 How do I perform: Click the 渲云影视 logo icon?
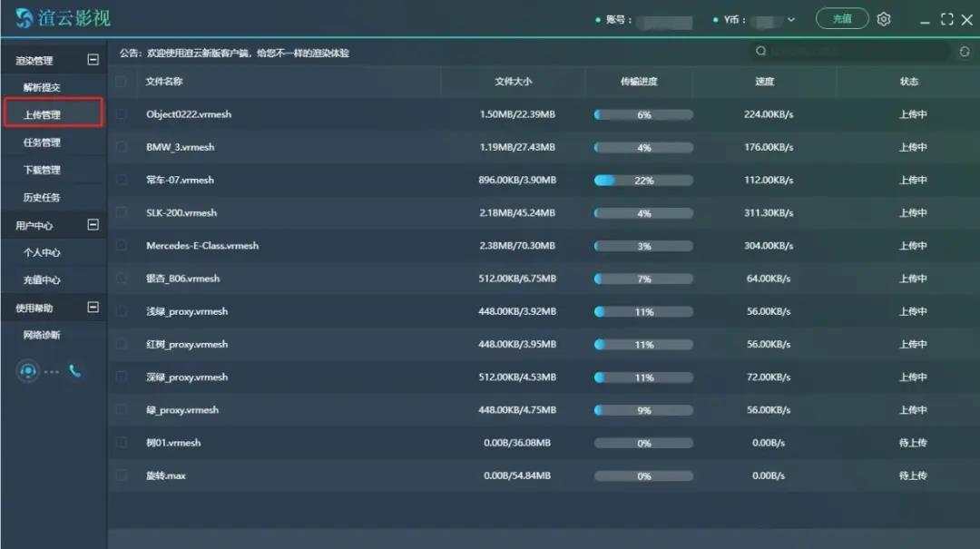[x=24, y=19]
